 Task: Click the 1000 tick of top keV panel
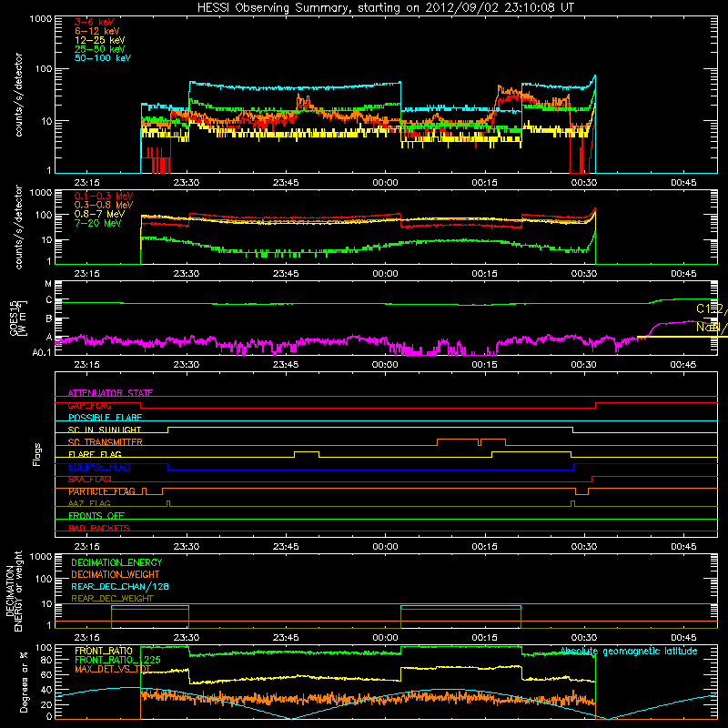pyautogui.click(x=41, y=19)
